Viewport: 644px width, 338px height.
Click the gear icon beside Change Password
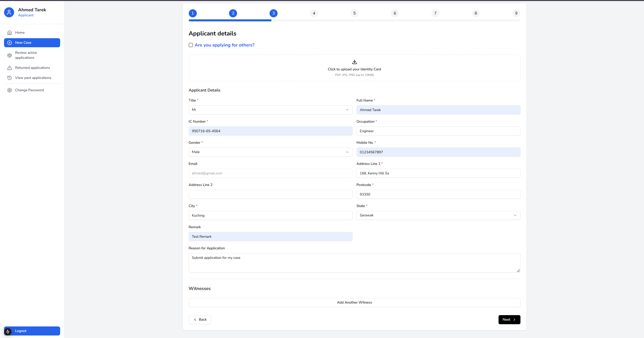point(10,90)
